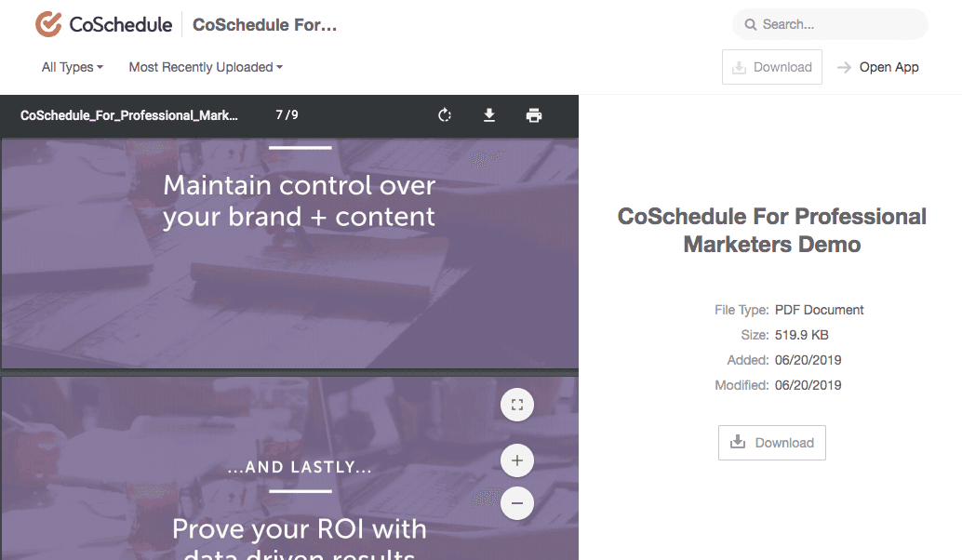Screen dimensions: 962x560
Task: Click the 'PDF Document' file type value
Action: coord(819,311)
